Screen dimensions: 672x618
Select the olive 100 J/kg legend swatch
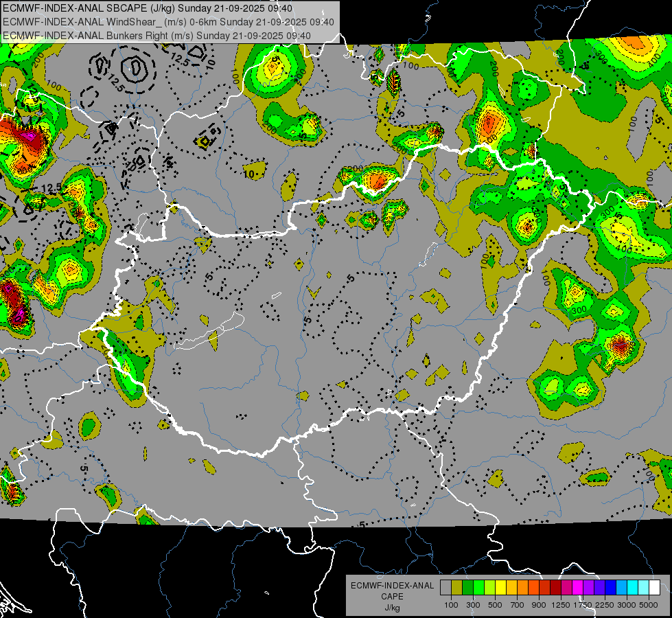point(457,588)
